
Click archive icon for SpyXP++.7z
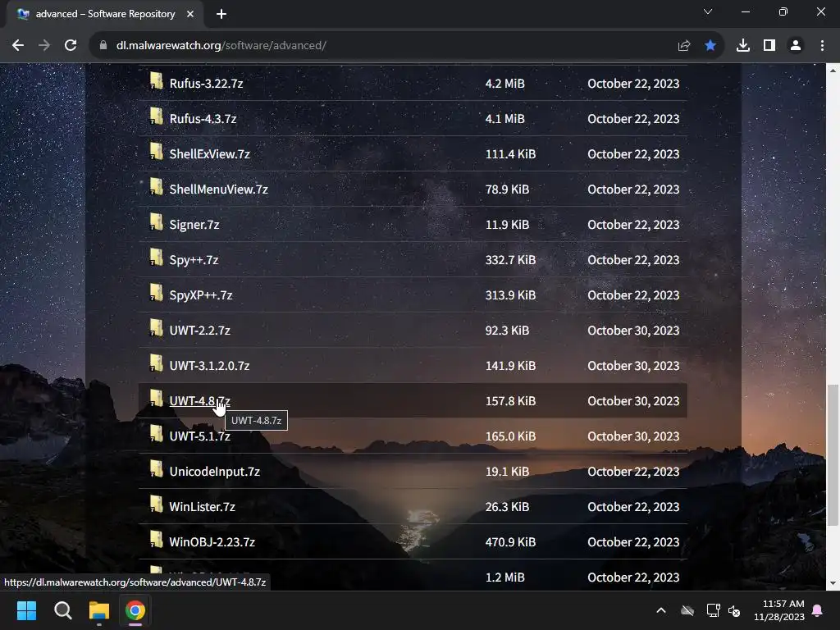[x=156, y=293]
